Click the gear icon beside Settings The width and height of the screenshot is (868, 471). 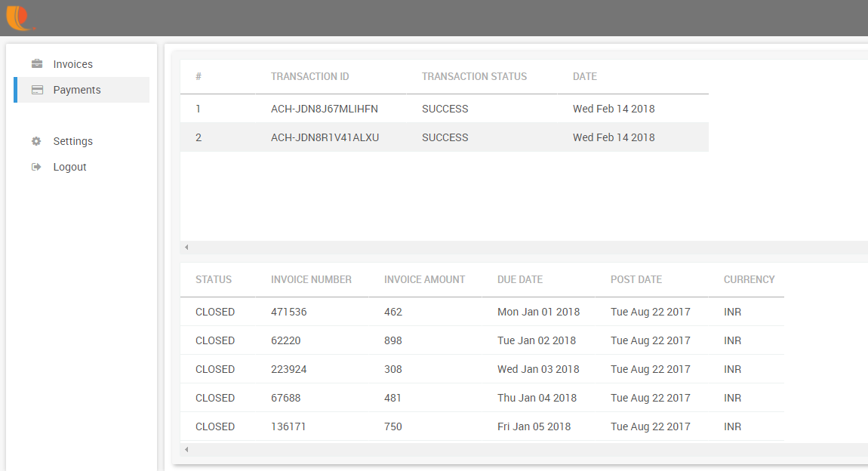pyautogui.click(x=36, y=141)
